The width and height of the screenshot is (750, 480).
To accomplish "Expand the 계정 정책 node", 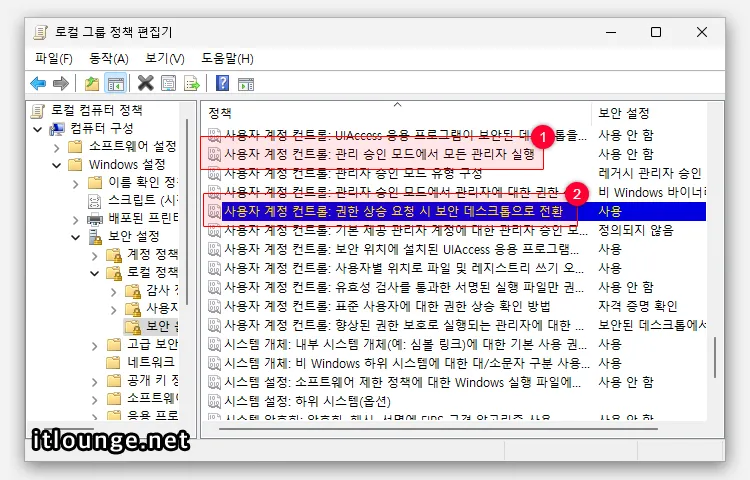I will click(x=94, y=256).
